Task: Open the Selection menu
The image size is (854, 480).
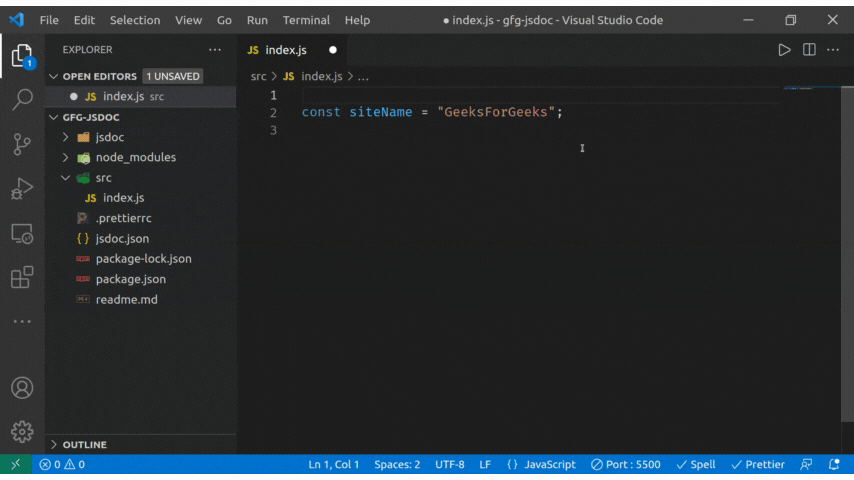Action: point(135,20)
